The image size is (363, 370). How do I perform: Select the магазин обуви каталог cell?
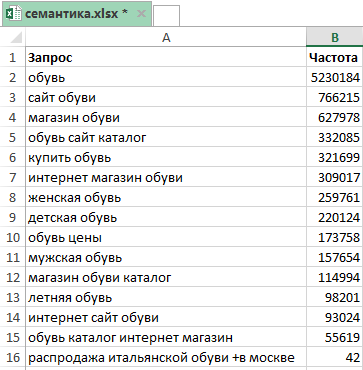[166, 277]
